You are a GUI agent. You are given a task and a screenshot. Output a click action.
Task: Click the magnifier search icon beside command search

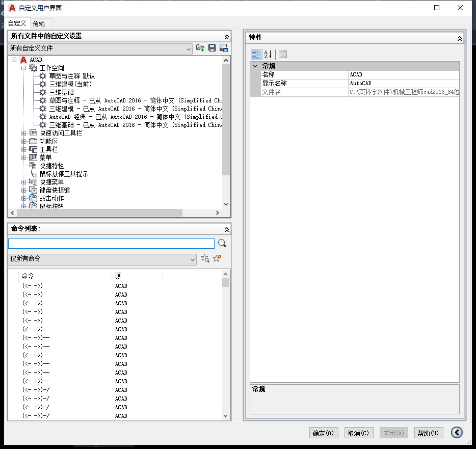(x=222, y=243)
